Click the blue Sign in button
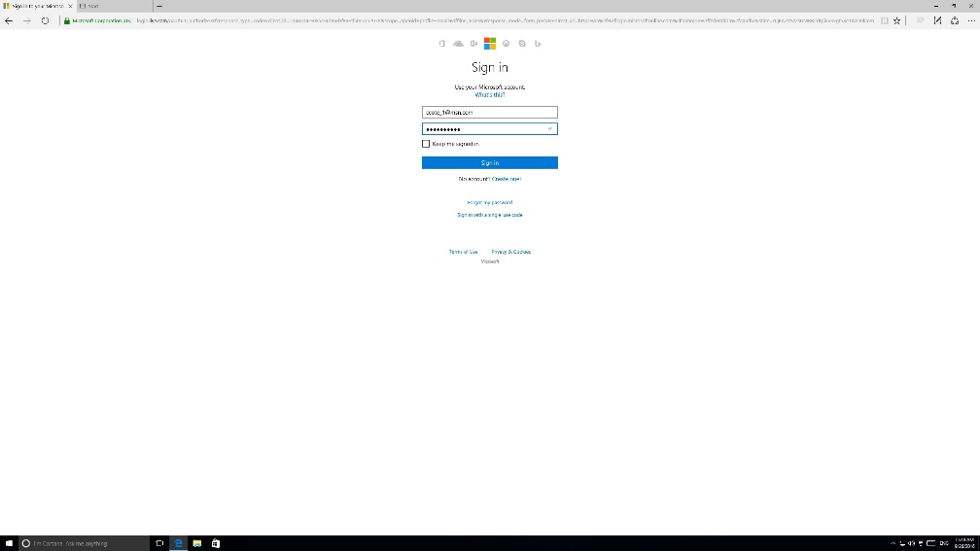The height and width of the screenshot is (551, 980). click(489, 163)
